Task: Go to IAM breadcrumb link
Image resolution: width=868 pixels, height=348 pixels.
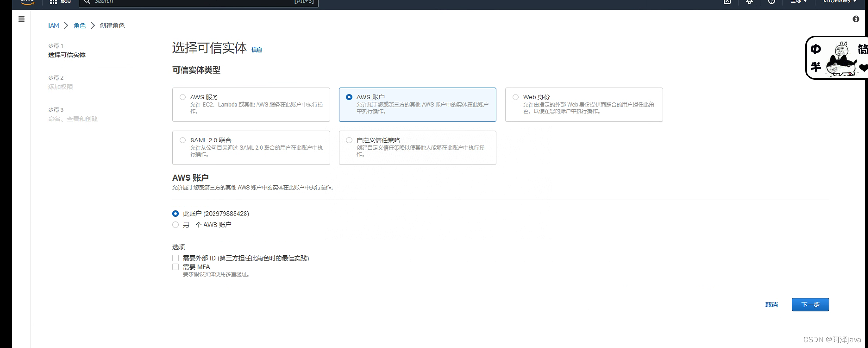Action: coord(54,26)
